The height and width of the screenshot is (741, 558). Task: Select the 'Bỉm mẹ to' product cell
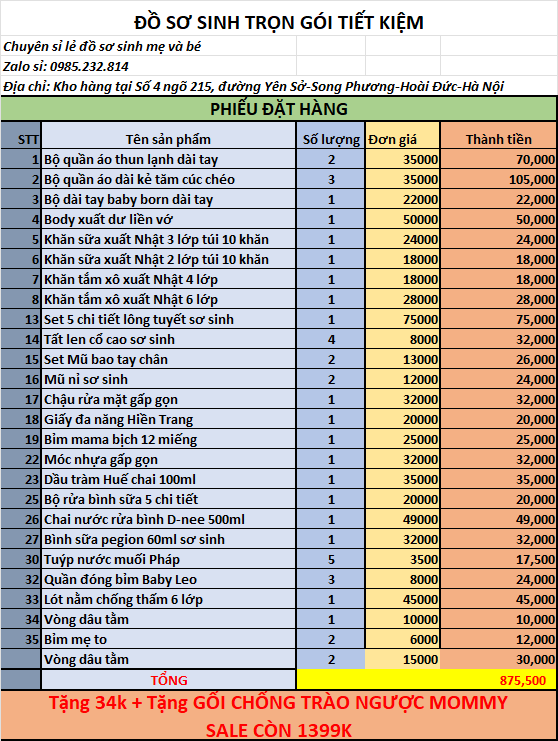168,639
